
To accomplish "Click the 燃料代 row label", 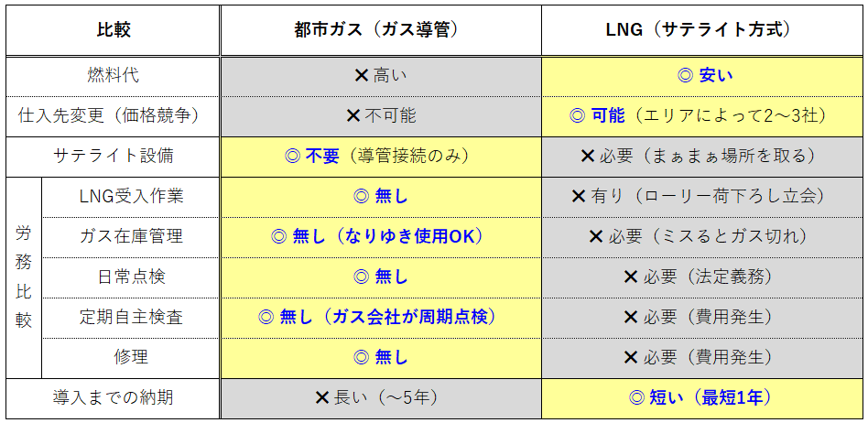I will (114, 75).
